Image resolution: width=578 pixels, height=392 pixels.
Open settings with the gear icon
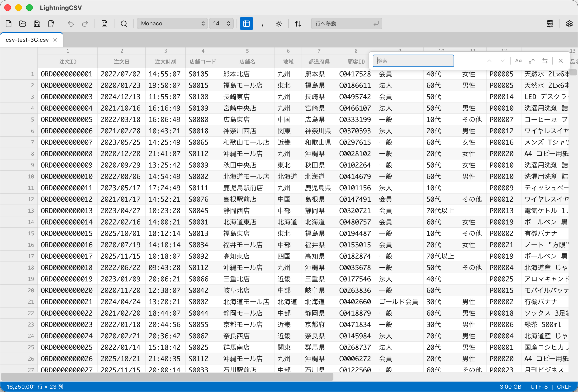569,24
